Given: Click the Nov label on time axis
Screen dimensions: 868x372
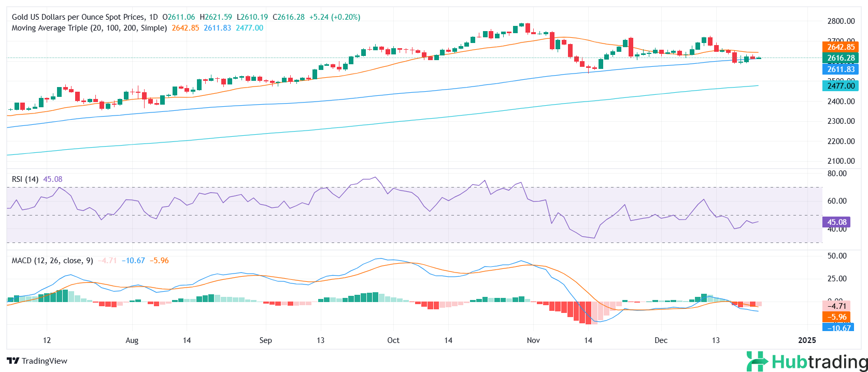Looking at the screenshot, I should (x=533, y=340).
